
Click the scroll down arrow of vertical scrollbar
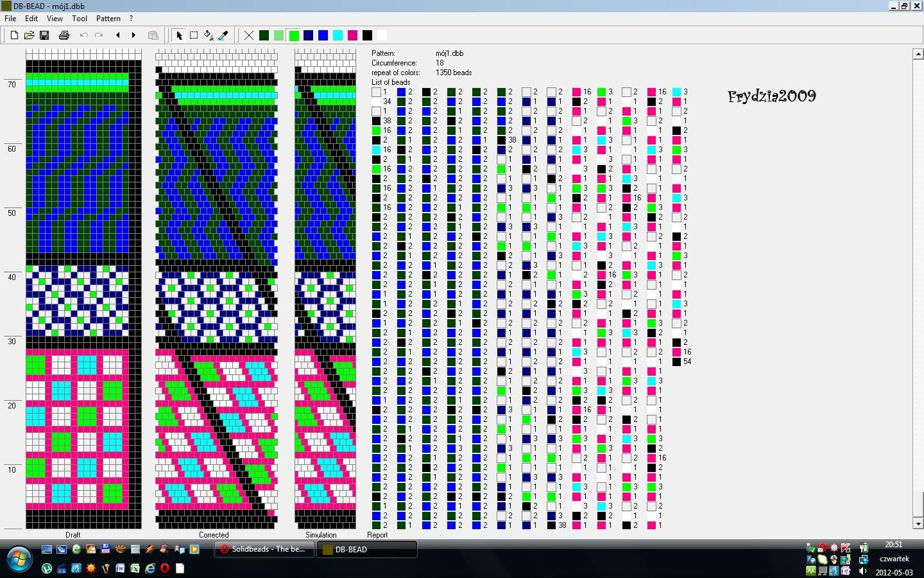pos(918,523)
